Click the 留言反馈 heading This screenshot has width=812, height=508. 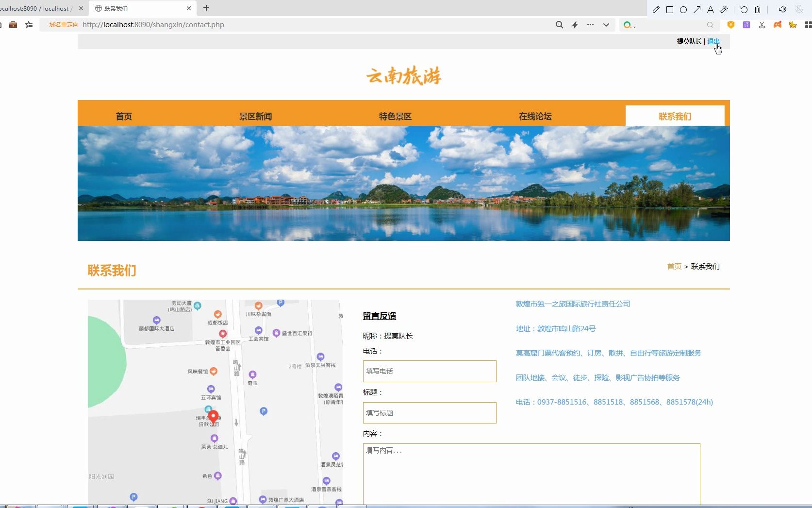[380, 316]
